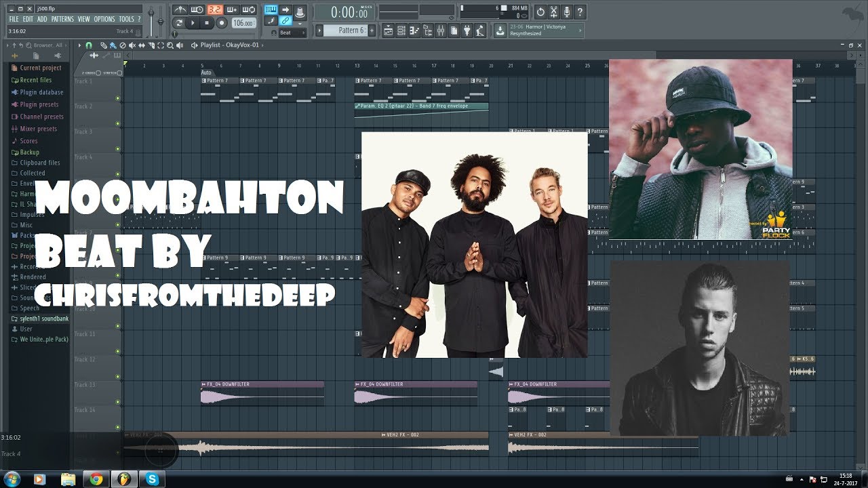The width and height of the screenshot is (868, 488).
Task: Click the record button
Action: (222, 23)
